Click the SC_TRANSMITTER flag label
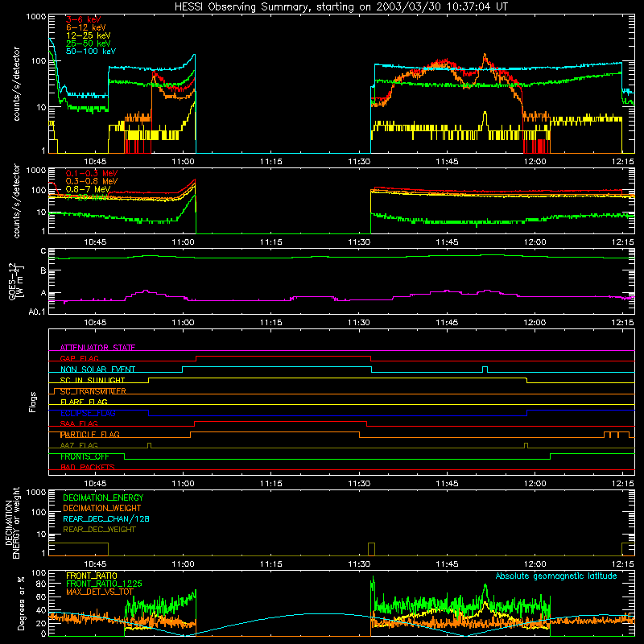This screenshot has width=644, height=644. click(93, 391)
